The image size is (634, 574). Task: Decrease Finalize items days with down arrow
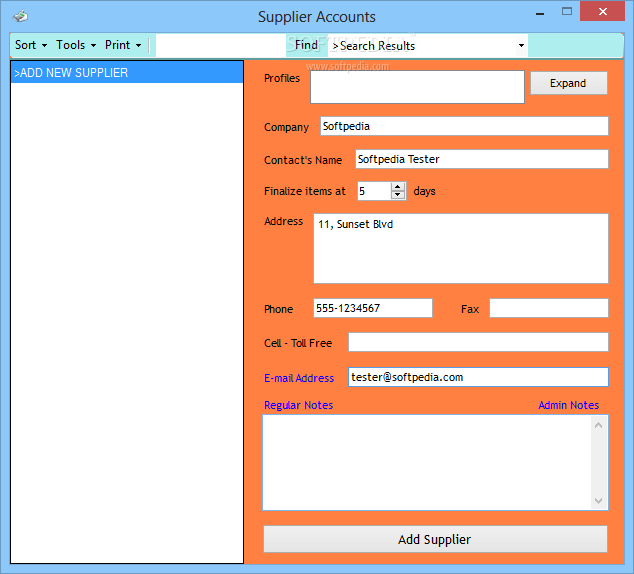click(x=398, y=195)
